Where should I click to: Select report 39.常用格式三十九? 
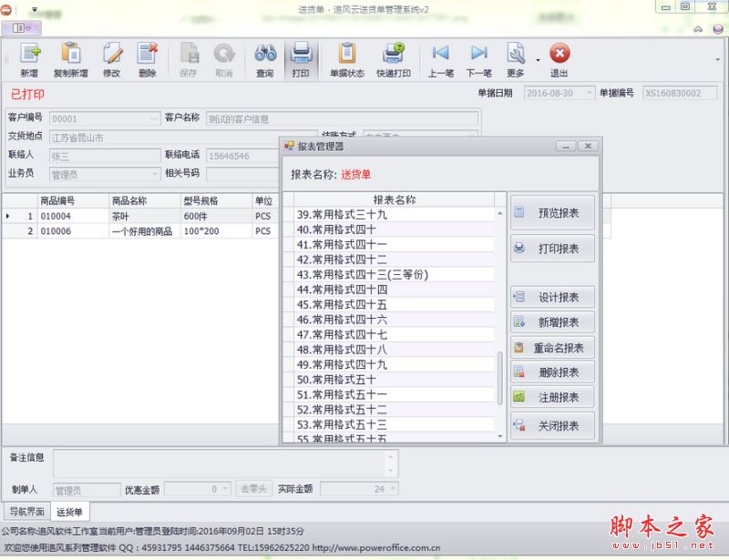[x=395, y=215]
